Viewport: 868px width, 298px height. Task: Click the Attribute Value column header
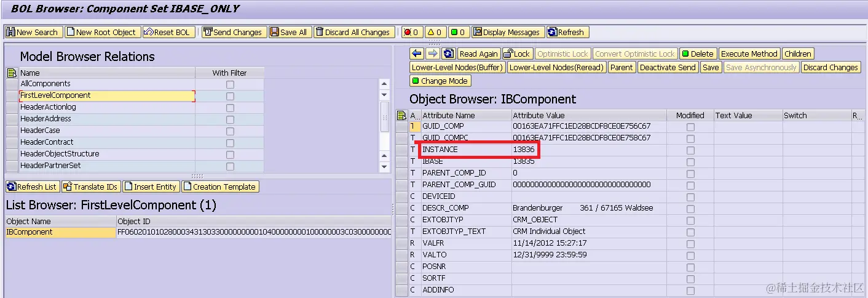click(589, 115)
